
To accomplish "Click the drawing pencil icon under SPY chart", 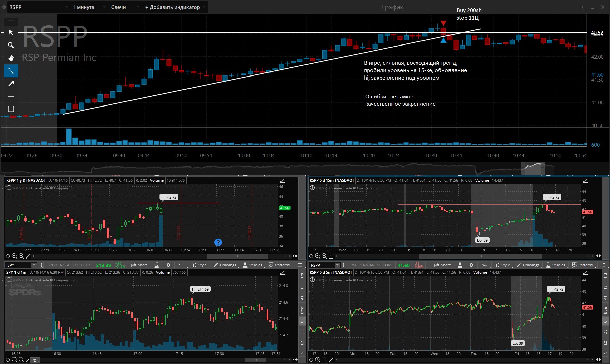I will click(x=28, y=360).
